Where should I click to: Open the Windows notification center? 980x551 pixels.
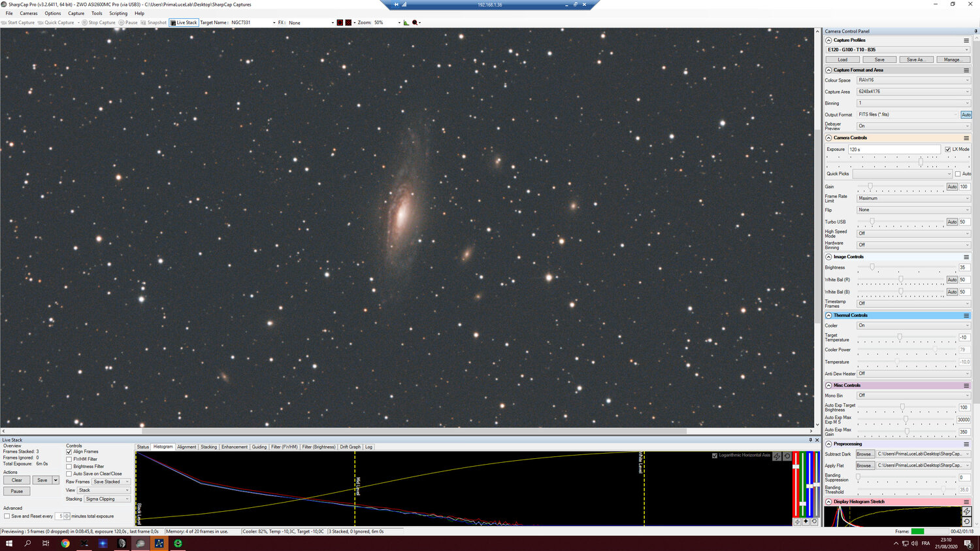pyautogui.click(x=968, y=543)
